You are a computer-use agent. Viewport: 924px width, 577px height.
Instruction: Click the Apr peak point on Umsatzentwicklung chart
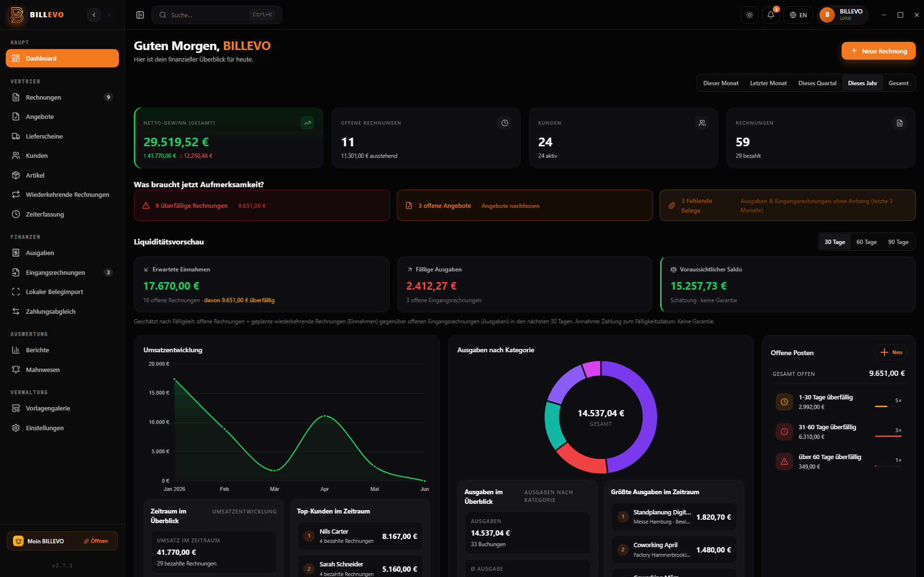[325, 416]
